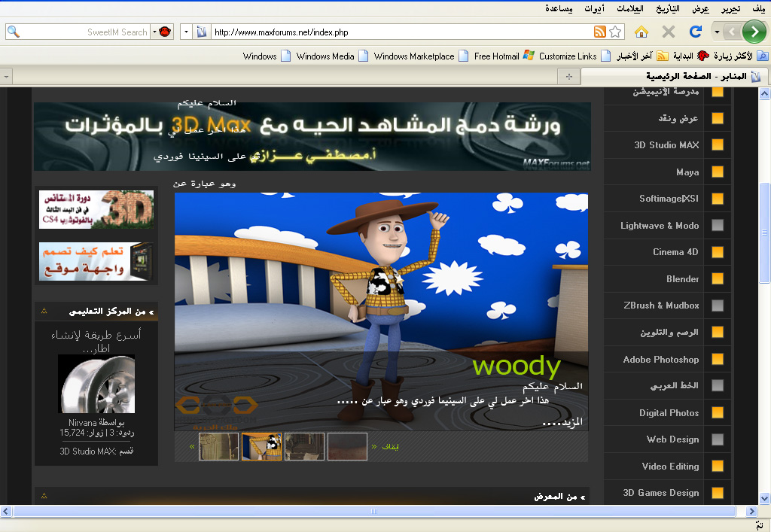Image resolution: width=771 pixels, height=532 pixels.
Task: Open the ملف menu
Action: (x=759, y=8)
